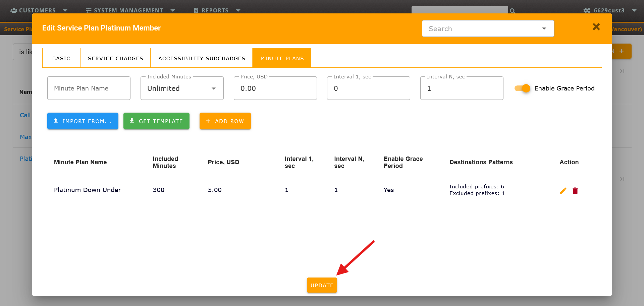This screenshot has width=644, height=306.
Task: Click the Update button
Action: point(322,285)
